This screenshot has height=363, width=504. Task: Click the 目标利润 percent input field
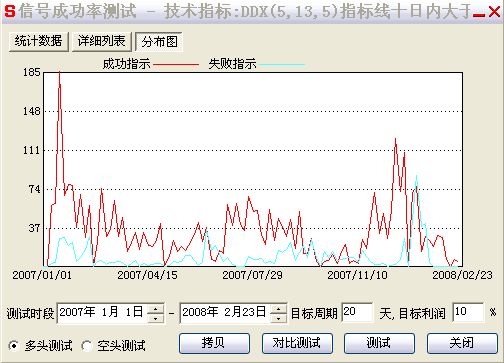click(x=468, y=312)
